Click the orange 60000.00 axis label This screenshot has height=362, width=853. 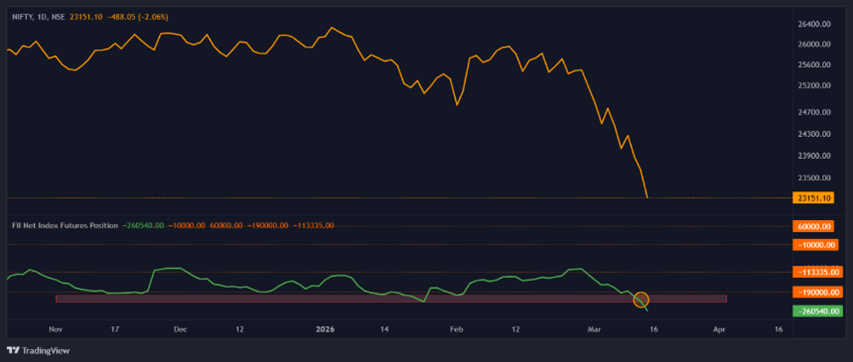(814, 226)
